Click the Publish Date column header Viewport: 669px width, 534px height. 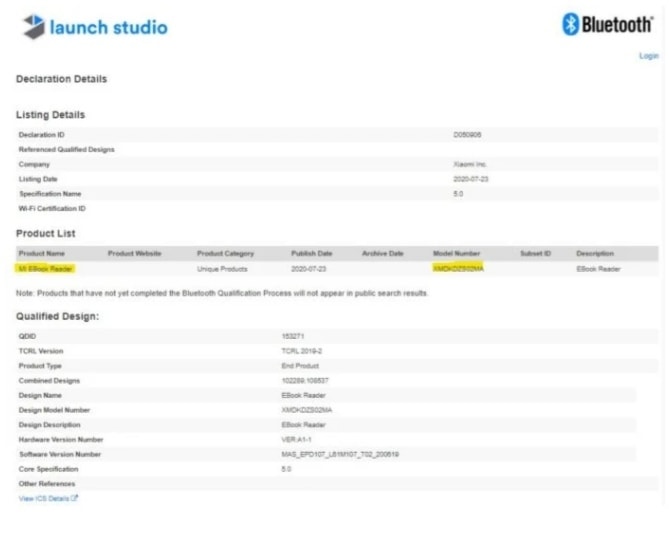point(311,254)
